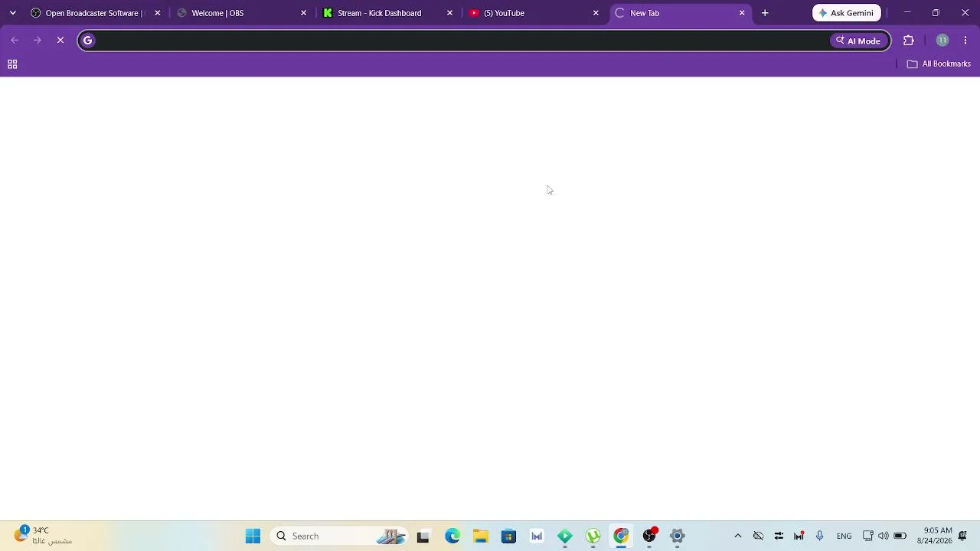Viewport: 980px width, 551px height.
Task: Click the Google icon in address bar
Action: pos(88,41)
